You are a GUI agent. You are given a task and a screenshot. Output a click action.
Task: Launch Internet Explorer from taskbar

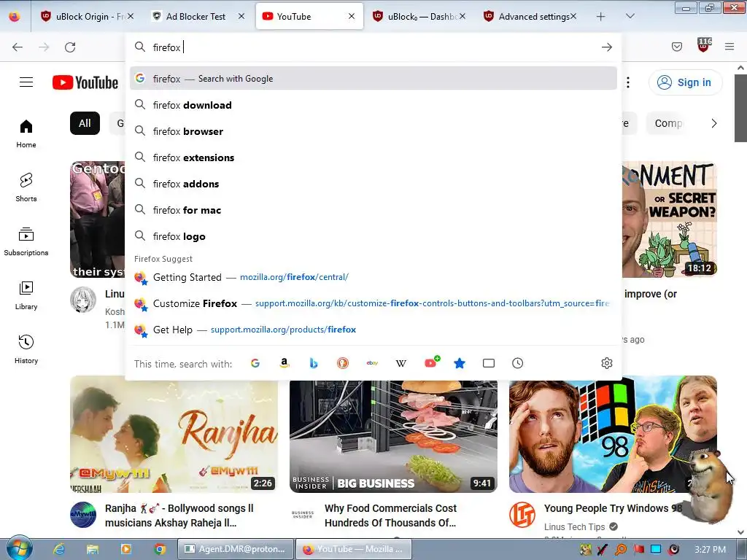(58, 549)
